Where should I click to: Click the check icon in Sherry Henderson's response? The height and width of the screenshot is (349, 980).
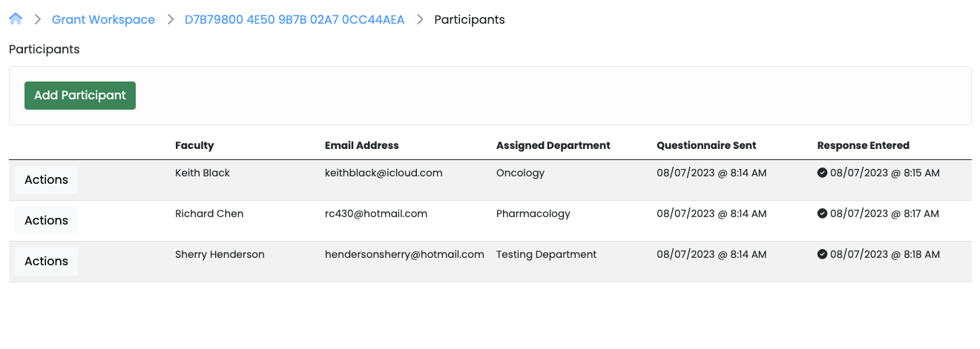tap(822, 254)
